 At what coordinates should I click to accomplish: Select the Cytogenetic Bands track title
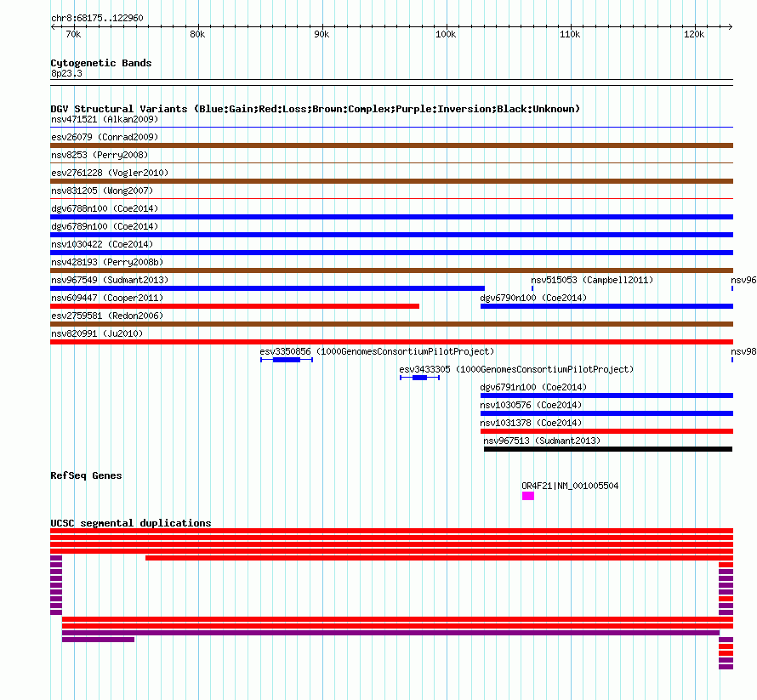101,63
